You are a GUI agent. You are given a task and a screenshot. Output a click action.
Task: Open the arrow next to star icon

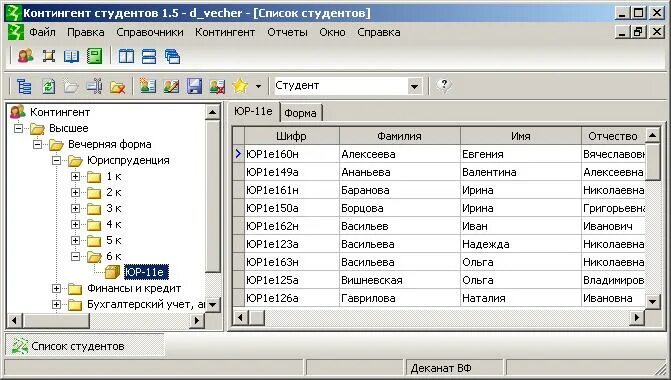click(258, 86)
